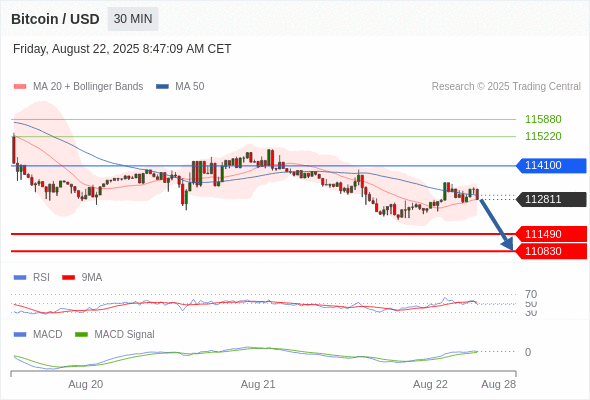This screenshot has height=400, width=590.
Task: Toggle the RSI legend entry
Action: [32, 277]
